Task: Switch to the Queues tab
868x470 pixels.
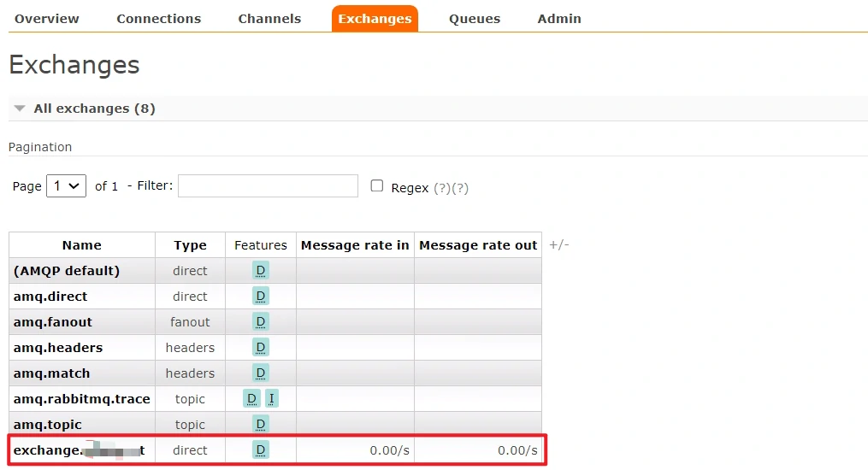Action: tap(475, 19)
